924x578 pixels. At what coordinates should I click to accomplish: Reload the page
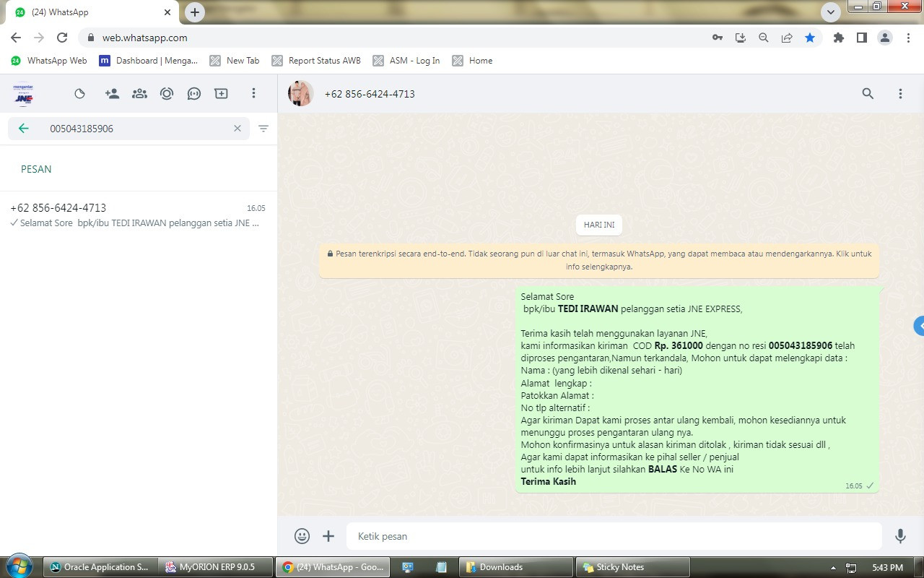pos(62,38)
